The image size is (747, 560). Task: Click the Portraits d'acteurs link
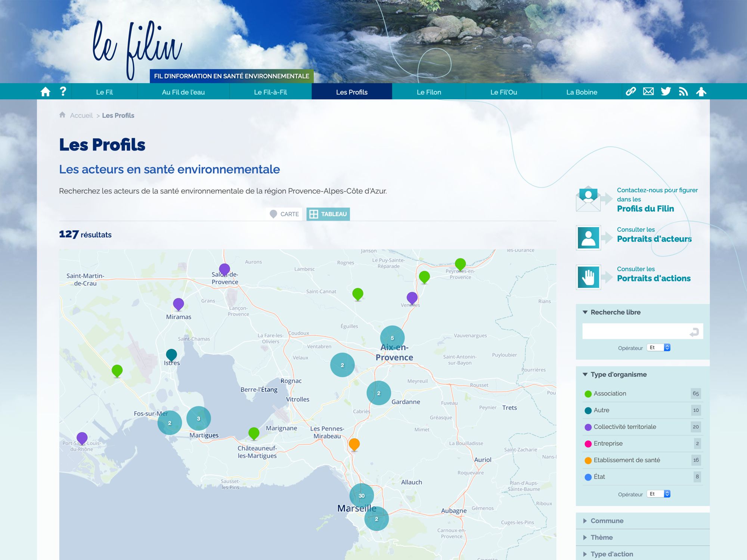(654, 239)
